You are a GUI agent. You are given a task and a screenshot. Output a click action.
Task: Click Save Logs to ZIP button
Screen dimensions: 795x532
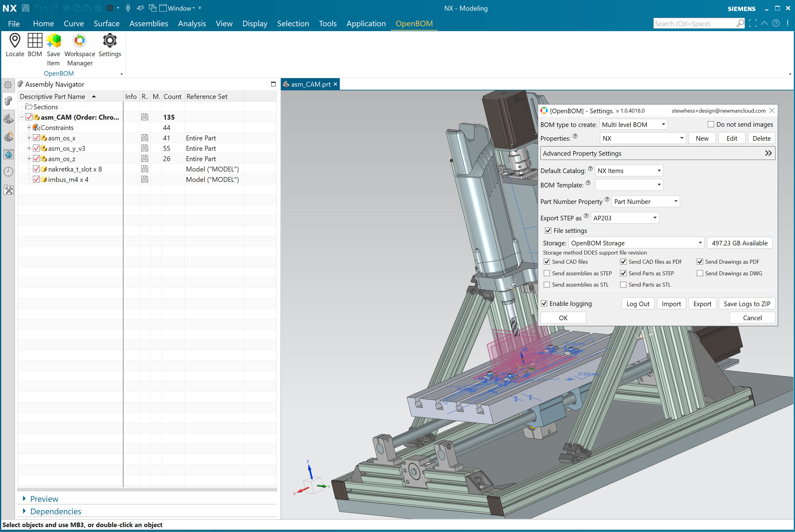click(x=747, y=304)
